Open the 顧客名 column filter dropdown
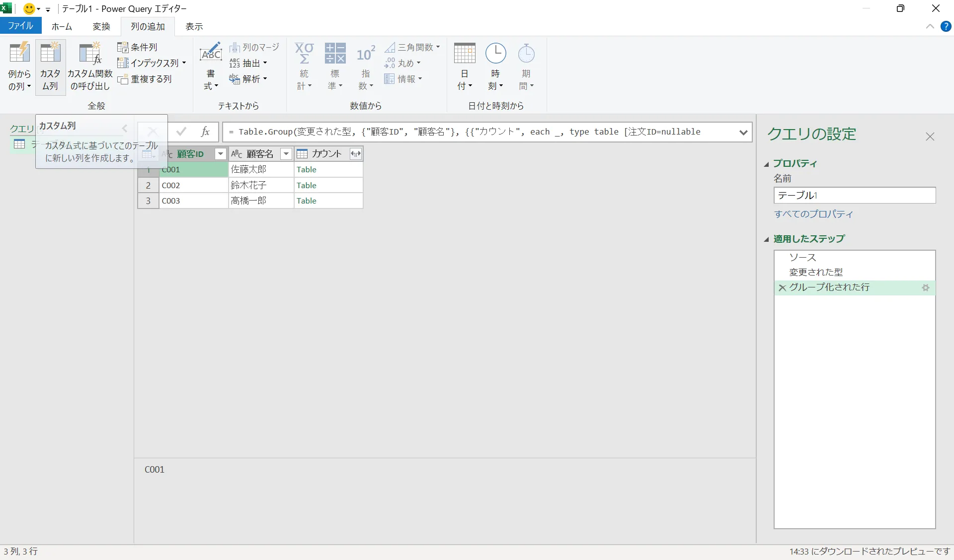The height and width of the screenshot is (560, 954). tap(286, 154)
